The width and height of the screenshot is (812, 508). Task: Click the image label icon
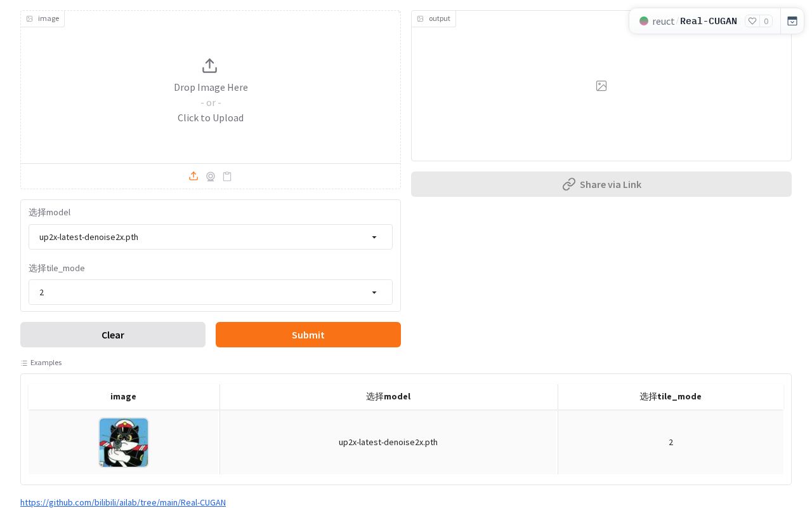tap(29, 19)
